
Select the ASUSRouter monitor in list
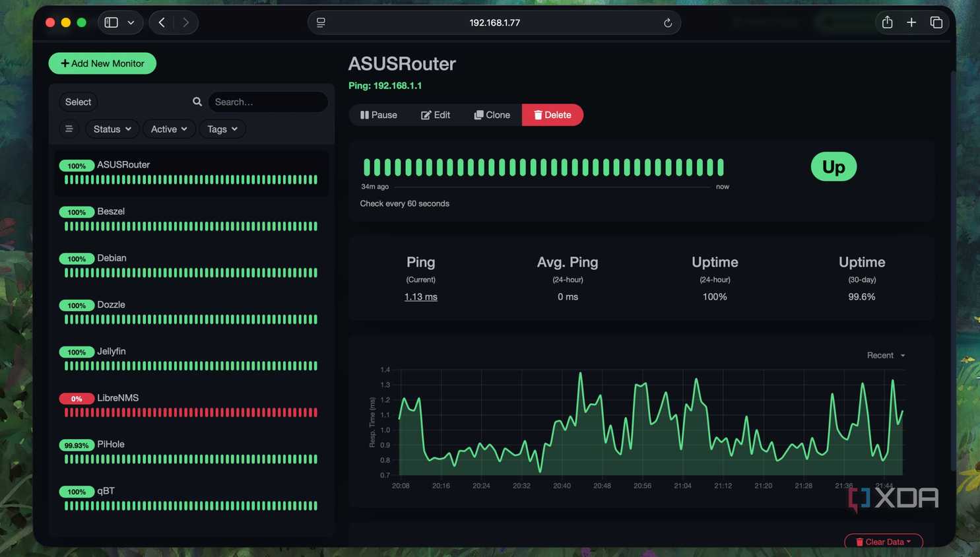click(x=191, y=173)
